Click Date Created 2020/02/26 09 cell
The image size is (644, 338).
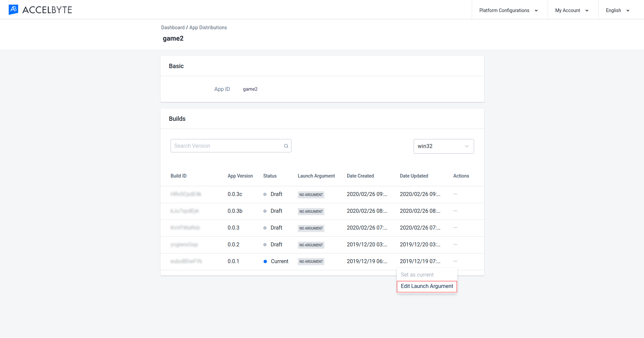coord(367,194)
